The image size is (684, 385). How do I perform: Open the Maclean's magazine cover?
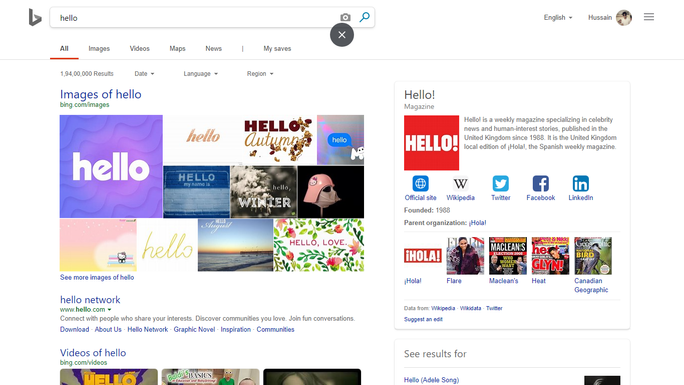(x=508, y=256)
